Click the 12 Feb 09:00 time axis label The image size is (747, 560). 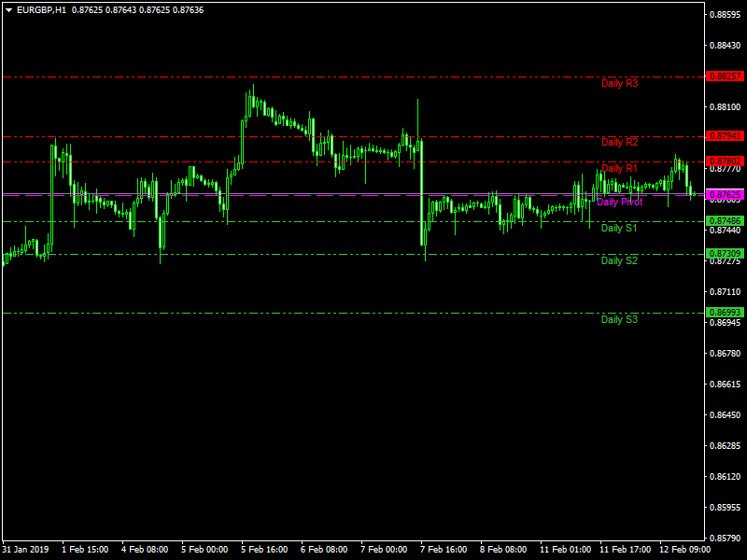point(686,550)
